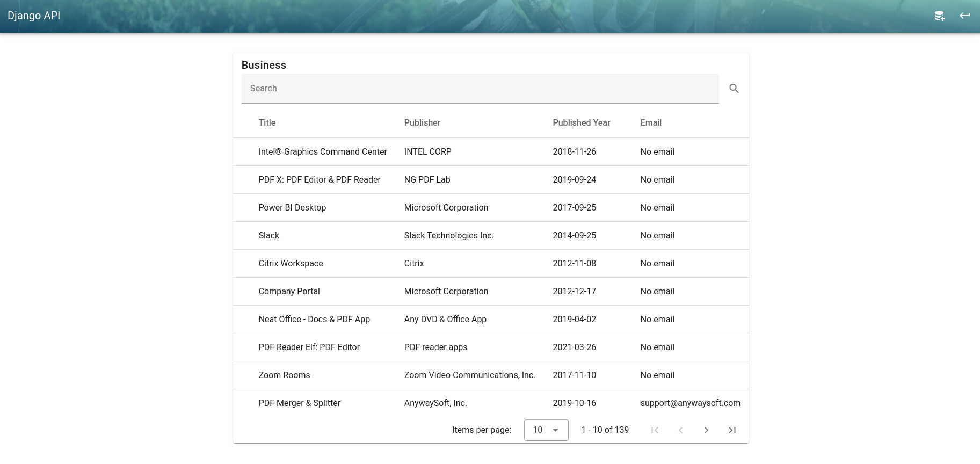Click the NG PDF Lab publisher cell
Image resolution: width=980 pixels, height=464 pixels.
[427, 180]
